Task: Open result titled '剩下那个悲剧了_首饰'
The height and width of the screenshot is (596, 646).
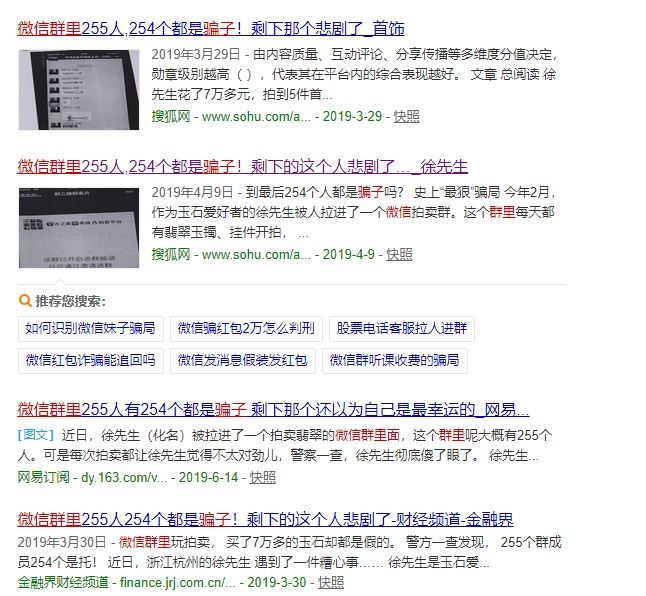Action: click(x=211, y=29)
